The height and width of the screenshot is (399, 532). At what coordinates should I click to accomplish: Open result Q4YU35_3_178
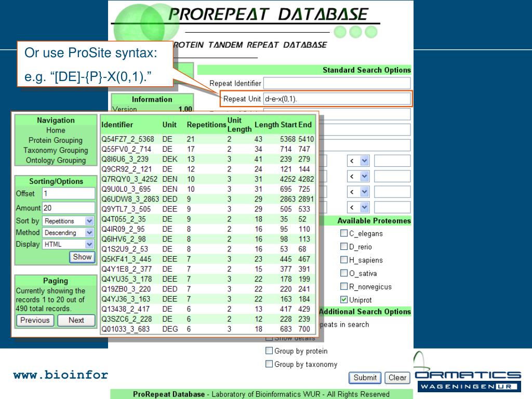[x=126, y=279]
